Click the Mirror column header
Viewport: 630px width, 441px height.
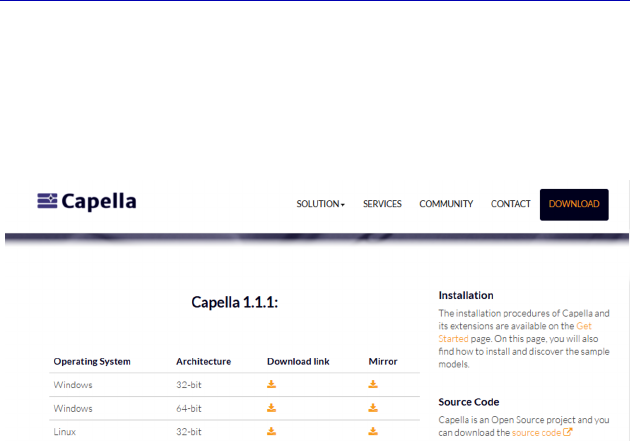point(383,361)
